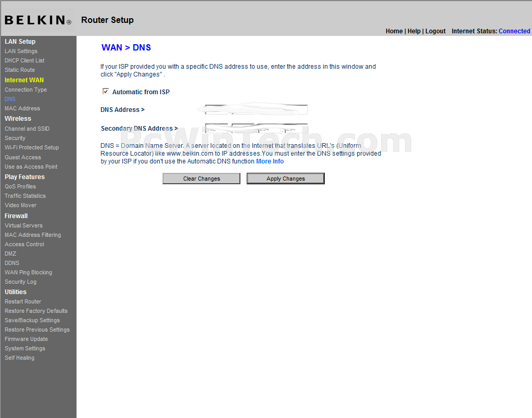The image size is (532, 418).
Task: Open LAN Settings in the sidebar
Action: [21, 51]
